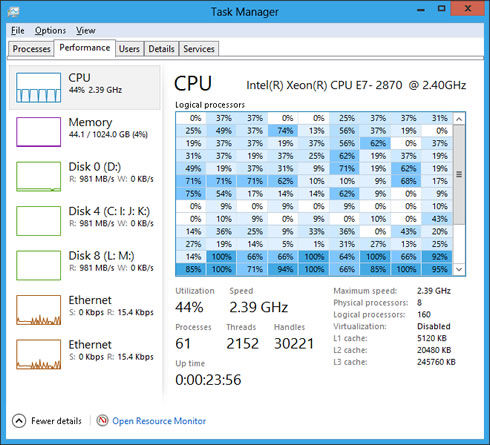Click the logical processors scrollbar thumb

(459, 175)
